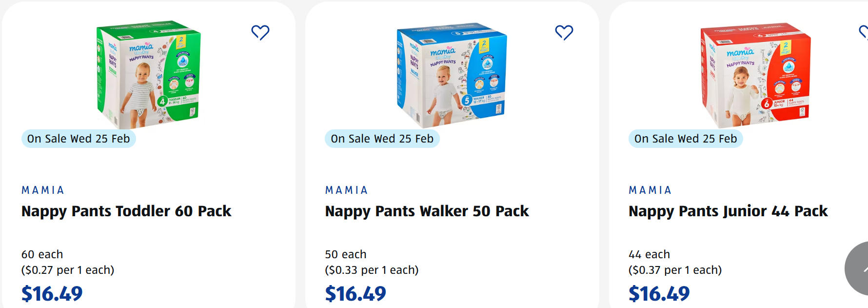Click the $16.49 price under Junior pack
The image size is (868, 308).
pyautogui.click(x=659, y=294)
